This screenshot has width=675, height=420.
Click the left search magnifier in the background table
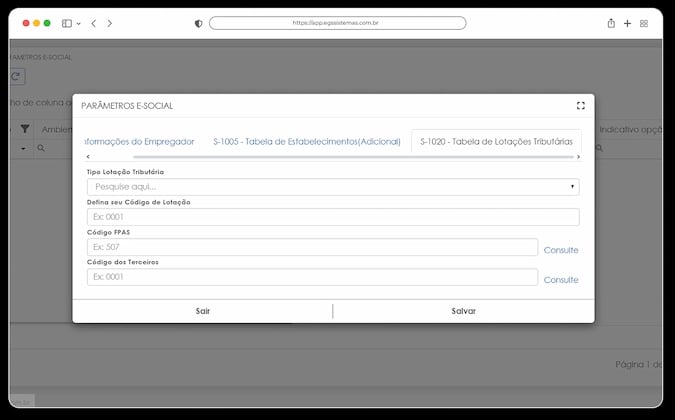point(41,148)
